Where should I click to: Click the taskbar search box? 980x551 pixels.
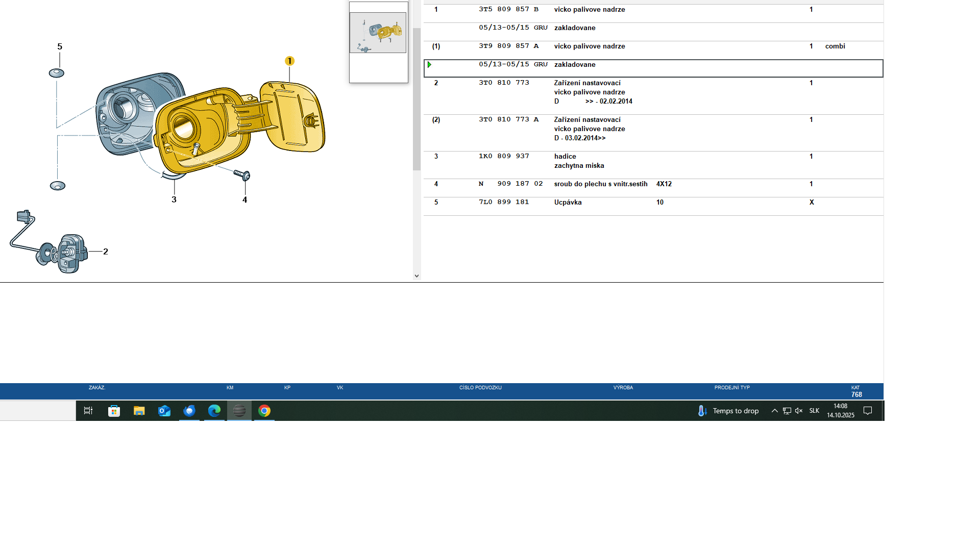coord(38,411)
